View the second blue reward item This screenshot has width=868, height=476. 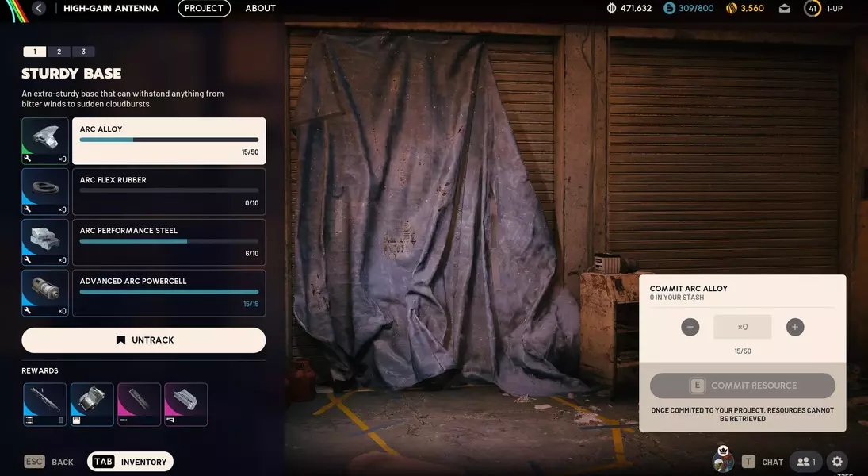click(x=92, y=405)
